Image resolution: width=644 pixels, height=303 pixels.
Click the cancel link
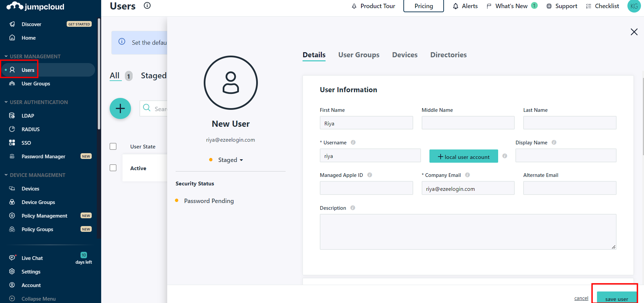pos(581,298)
